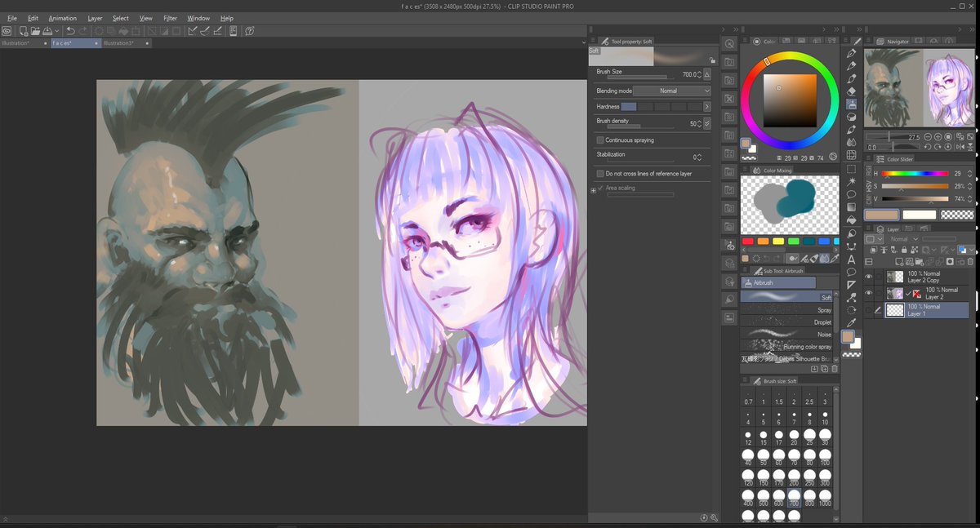The height and width of the screenshot is (528, 980).
Task: Open the Filter menu
Action: (x=171, y=18)
